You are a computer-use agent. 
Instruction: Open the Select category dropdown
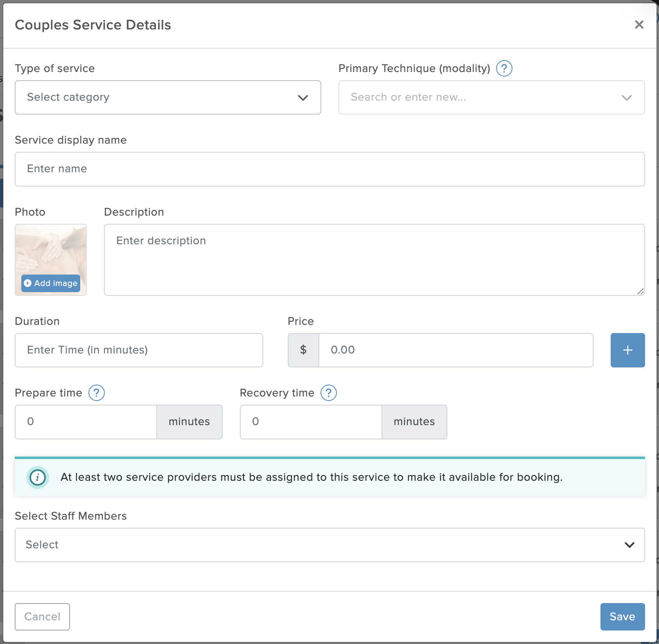click(x=168, y=97)
